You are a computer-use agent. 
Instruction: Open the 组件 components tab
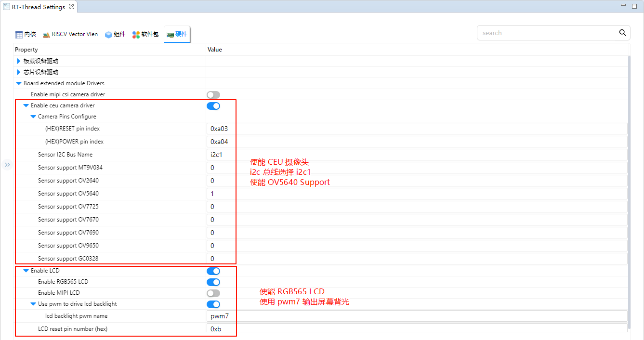(x=115, y=34)
